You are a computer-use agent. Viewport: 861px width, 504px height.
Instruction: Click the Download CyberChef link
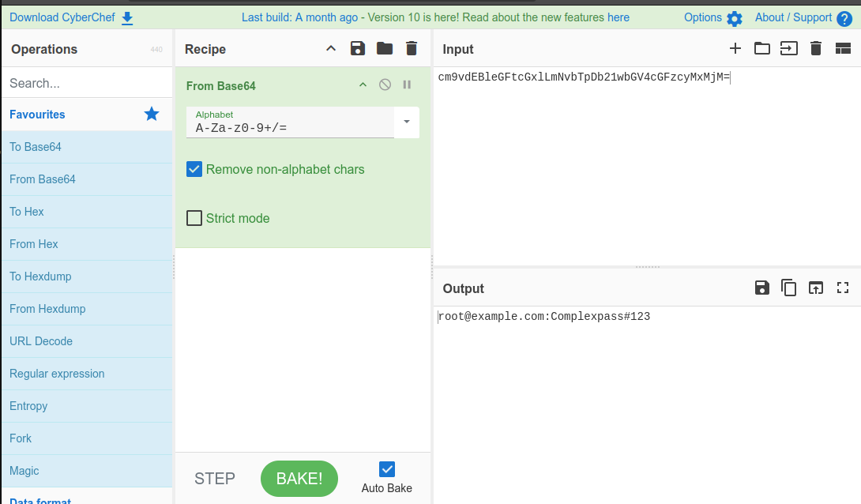click(63, 17)
